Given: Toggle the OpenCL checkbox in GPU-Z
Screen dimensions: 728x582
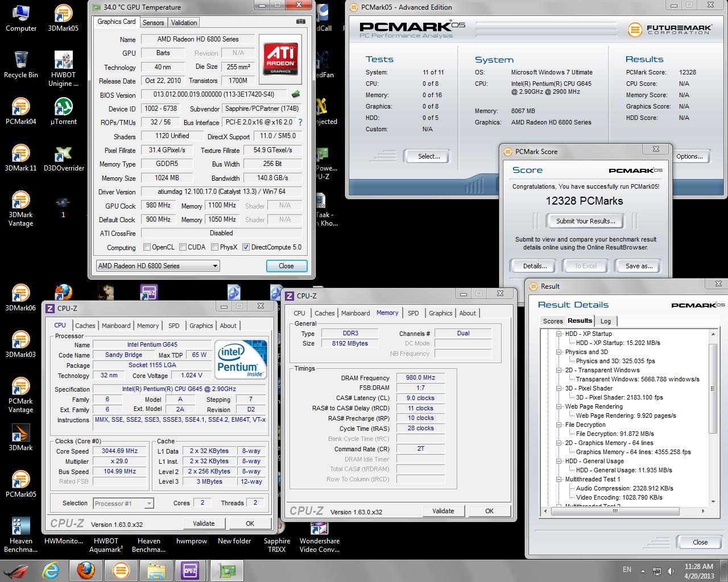Looking at the screenshot, I should 147,247.
